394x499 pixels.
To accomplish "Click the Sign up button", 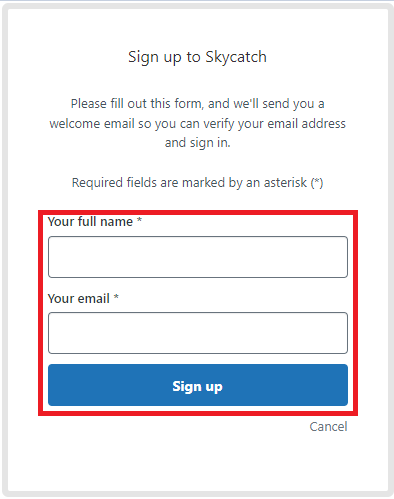I will click(x=198, y=385).
